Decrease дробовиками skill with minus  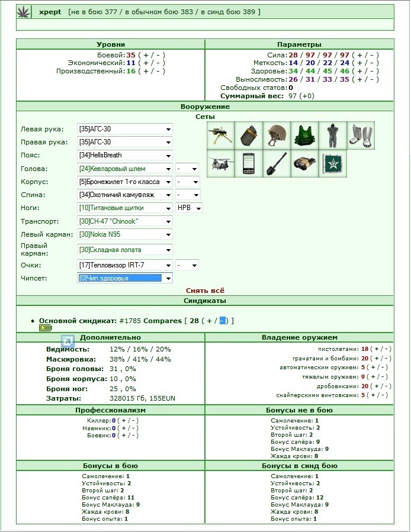[x=386, y=386]
